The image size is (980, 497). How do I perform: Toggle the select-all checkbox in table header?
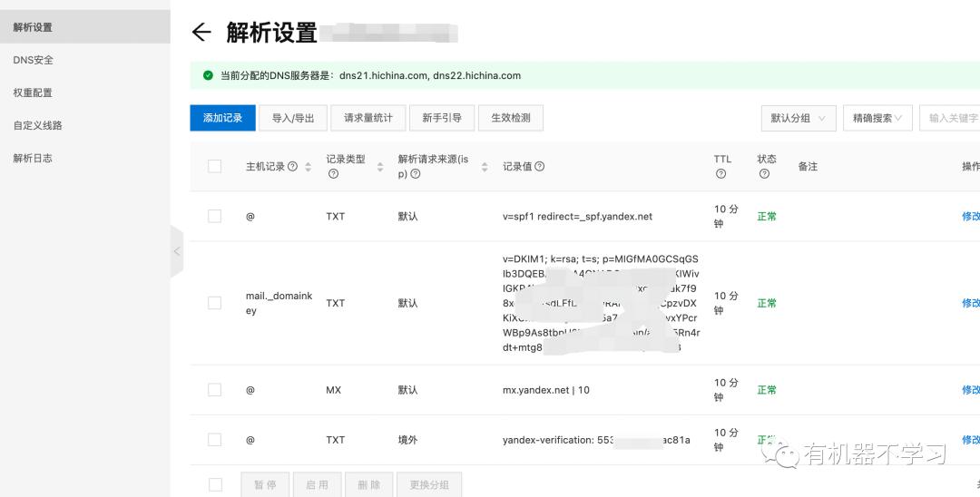point(214,166)
